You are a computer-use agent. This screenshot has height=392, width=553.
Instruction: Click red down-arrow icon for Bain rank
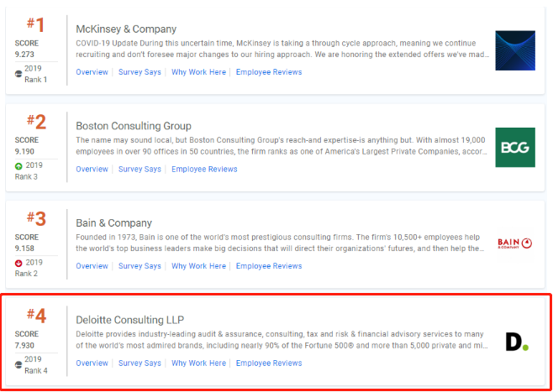[18, 263]
